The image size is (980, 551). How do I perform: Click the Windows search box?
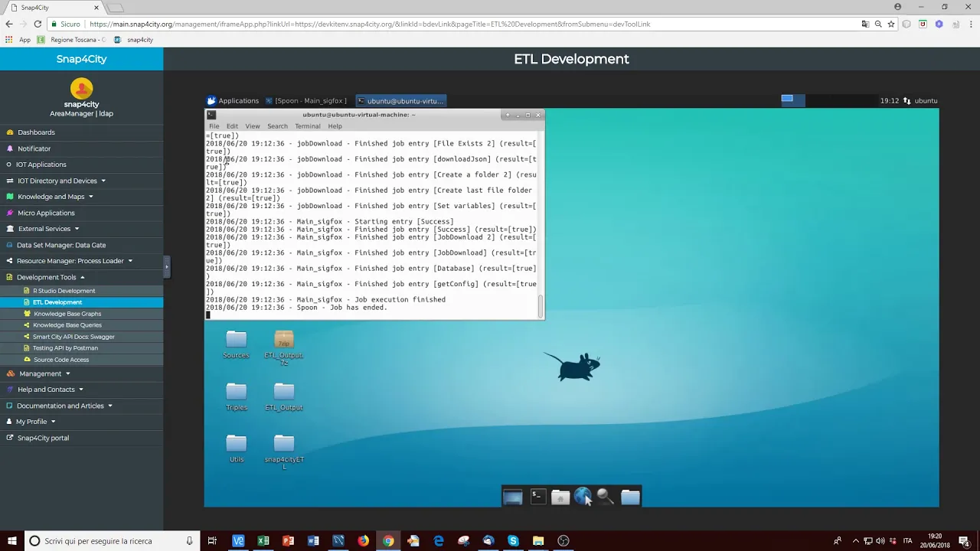tap(112, 541)
